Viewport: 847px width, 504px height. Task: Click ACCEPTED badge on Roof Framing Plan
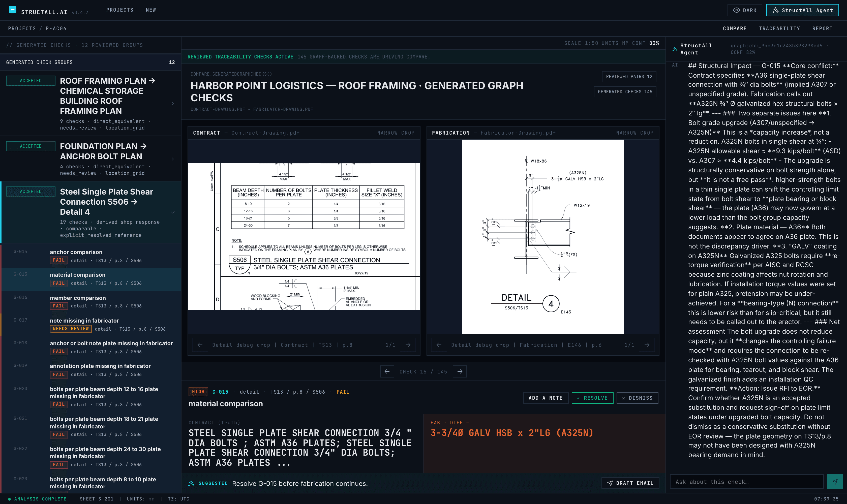click(31, 80)
